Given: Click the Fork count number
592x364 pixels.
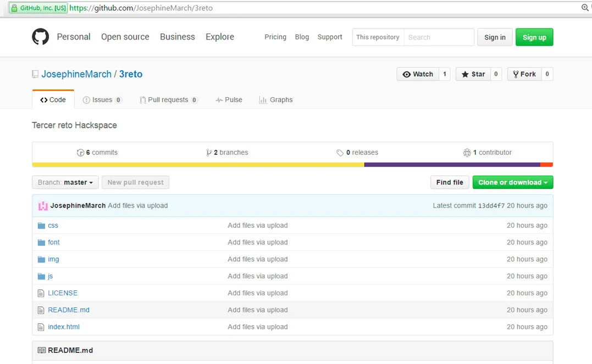Looking at the screenshot, I should pyautogui.click(x=547, y=74).
